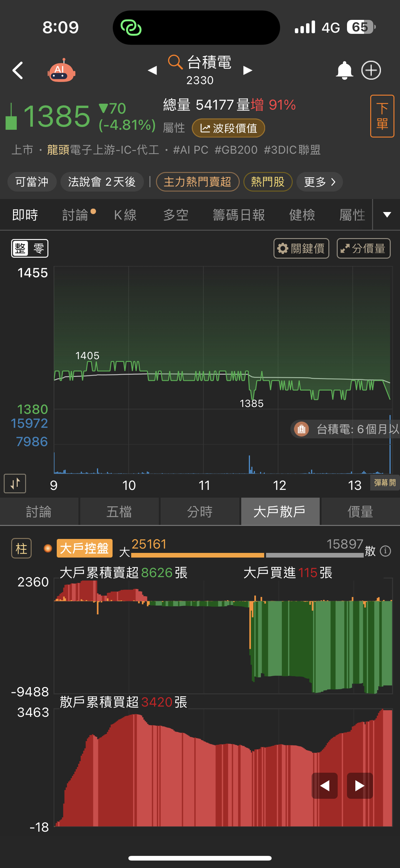Click the 大/散 ratio bar

click(247, 555)
